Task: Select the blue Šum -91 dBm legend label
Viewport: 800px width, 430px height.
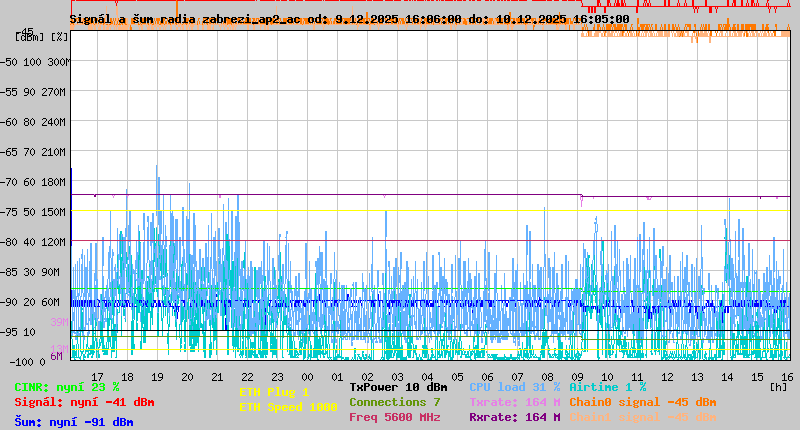Action: click(74, 422)
